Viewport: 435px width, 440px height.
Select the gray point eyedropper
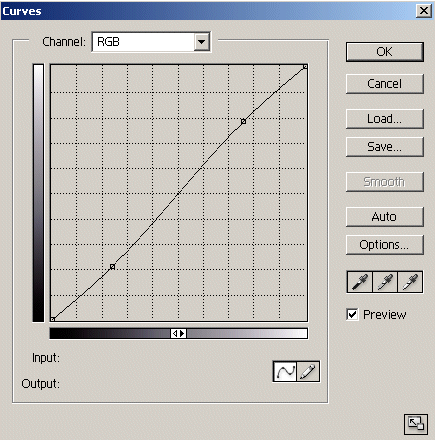point(385,282)
